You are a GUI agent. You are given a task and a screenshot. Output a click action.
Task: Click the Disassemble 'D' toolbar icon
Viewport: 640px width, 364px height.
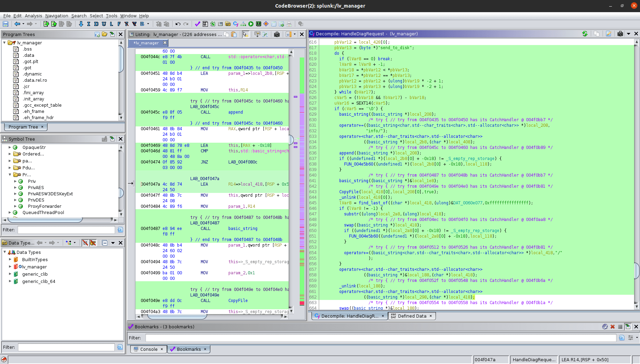[96, 24]
